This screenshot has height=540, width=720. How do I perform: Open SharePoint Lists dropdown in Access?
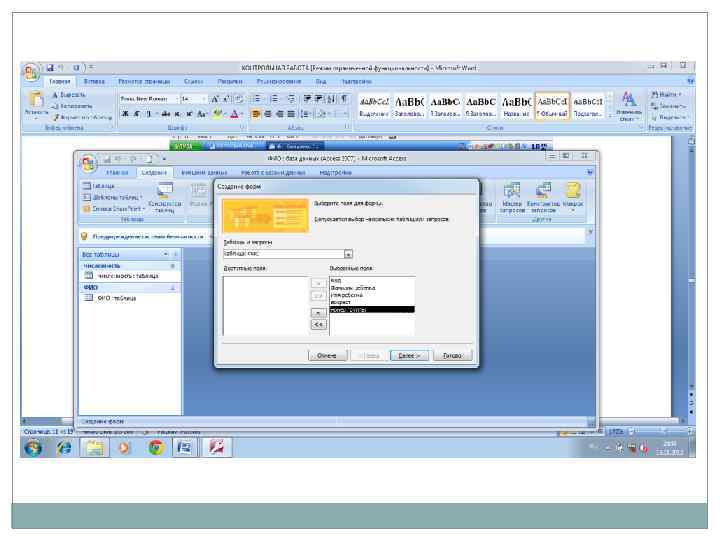point(114,208)
